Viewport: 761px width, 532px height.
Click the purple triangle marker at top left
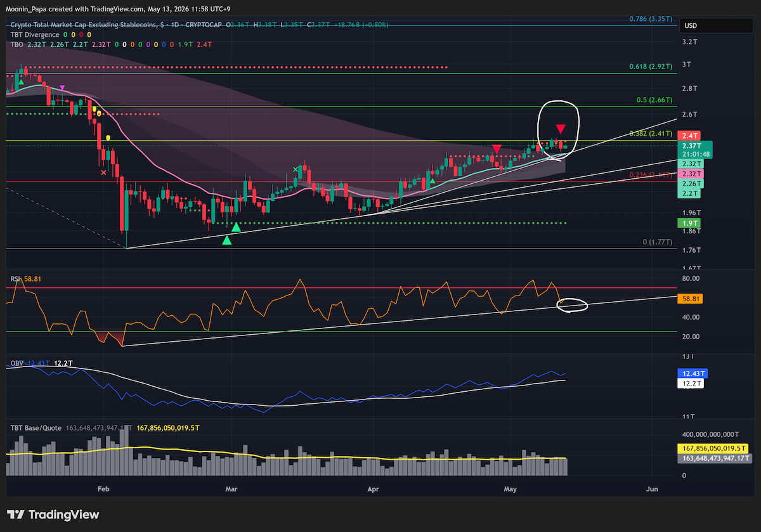click(x=62, y=88)
